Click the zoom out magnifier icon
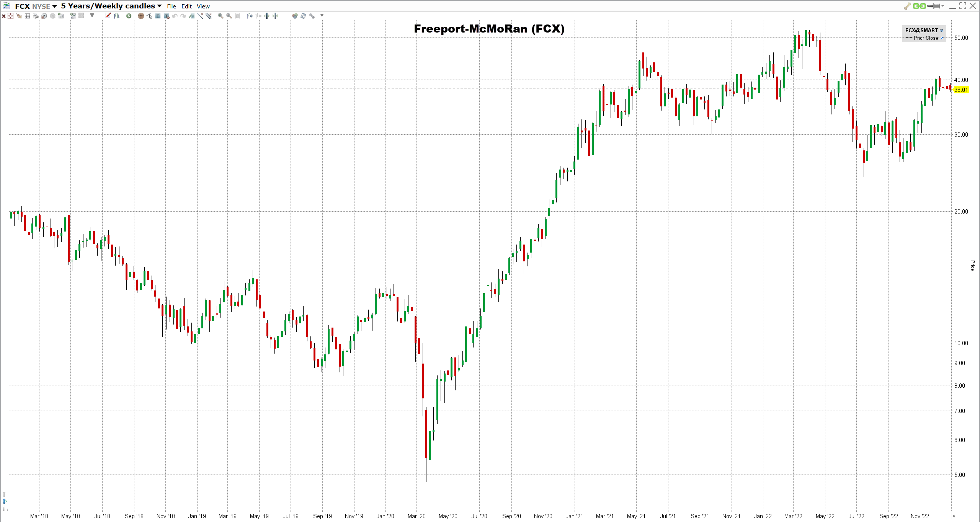Viewport: 980px width, 522px height. pyautogui.click(x=229, y=16)
